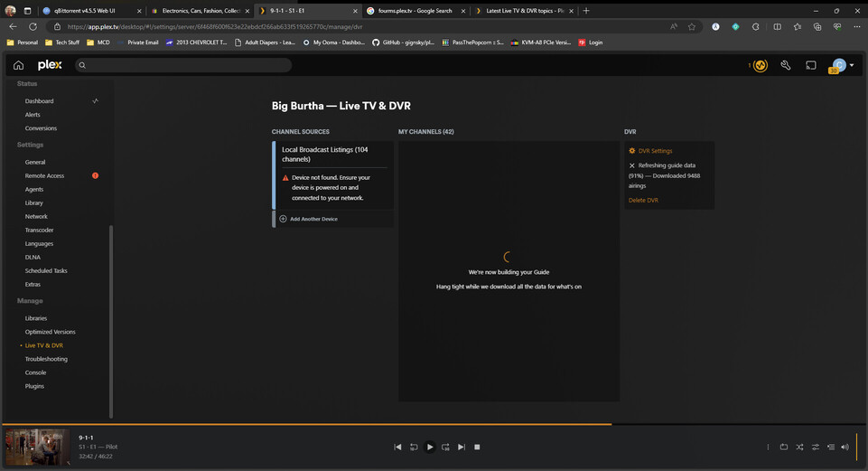Open Plex settings wrench icon

pyautogui.click(x=786, y=65)
